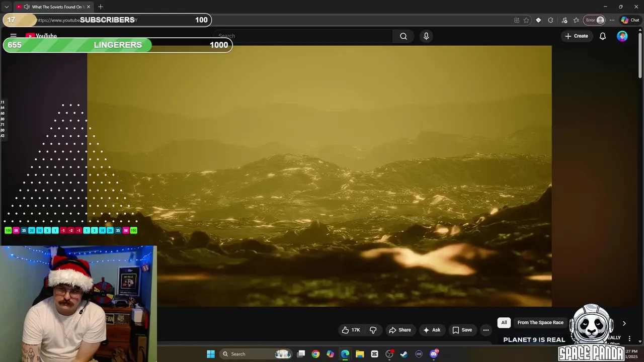Viewport: 644px width, 362px height.
Task: Like the video showing 17K likes
Action: [x=351, y=330]
